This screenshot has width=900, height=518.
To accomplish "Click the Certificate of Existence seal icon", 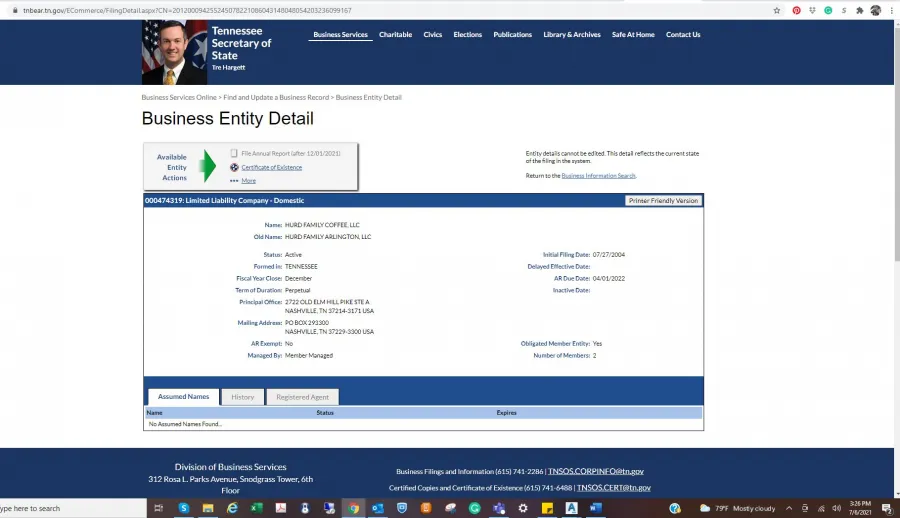I will click(x=234, y=167).
